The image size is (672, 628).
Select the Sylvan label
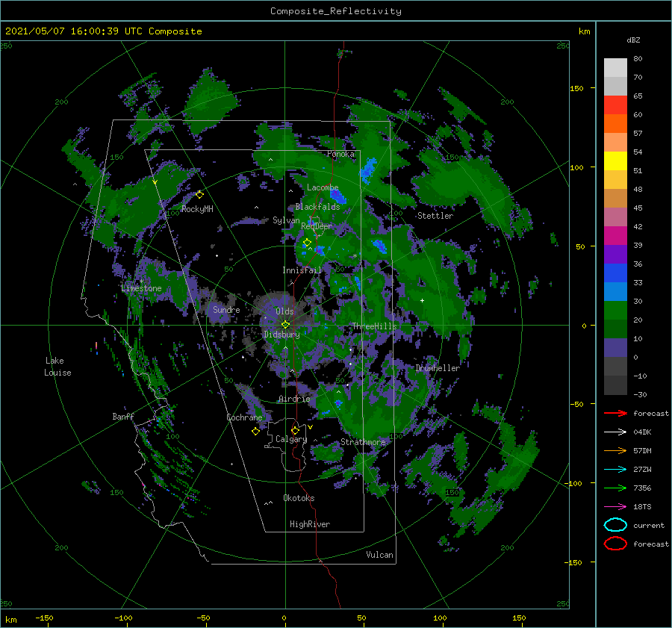[x=286, y=220]
